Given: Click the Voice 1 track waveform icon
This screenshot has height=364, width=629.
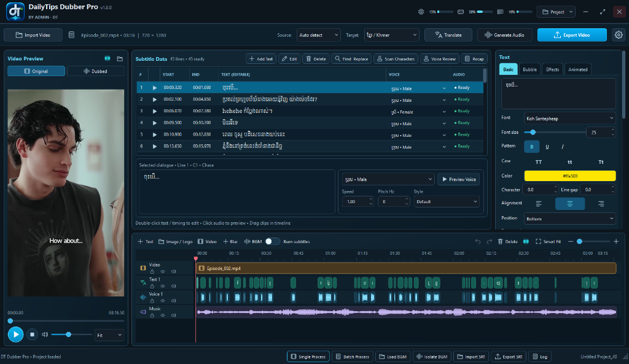Looking at the screenshot, I should click(143, 298).
